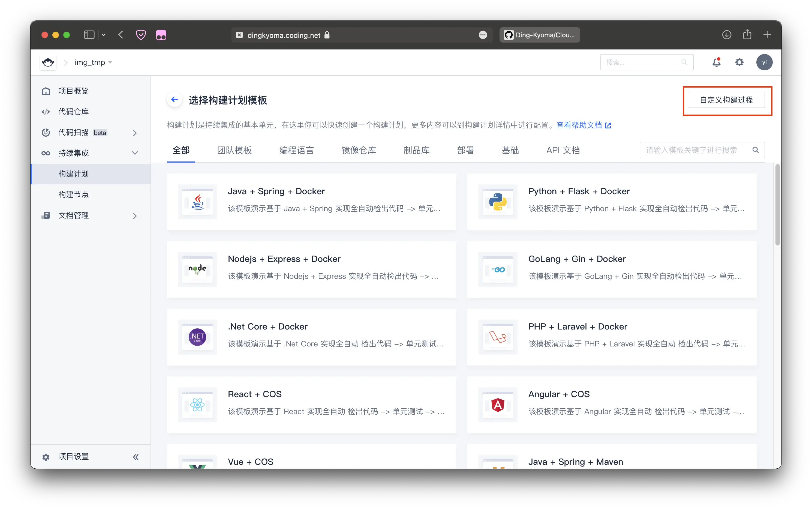Switch to the 编程语言 tab
The width and height of the screenshot is (812, 509).
[x=296, y=151]
